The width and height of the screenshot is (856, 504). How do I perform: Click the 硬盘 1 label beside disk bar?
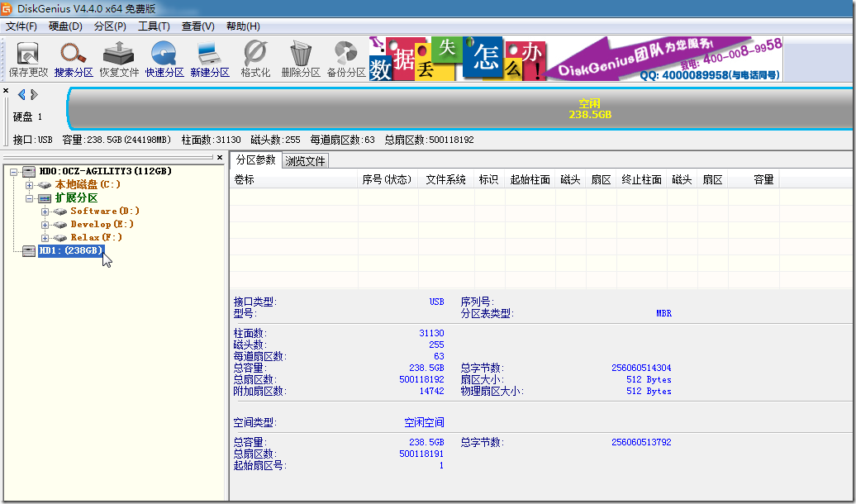pyautogui.click(x=27, y=116)
